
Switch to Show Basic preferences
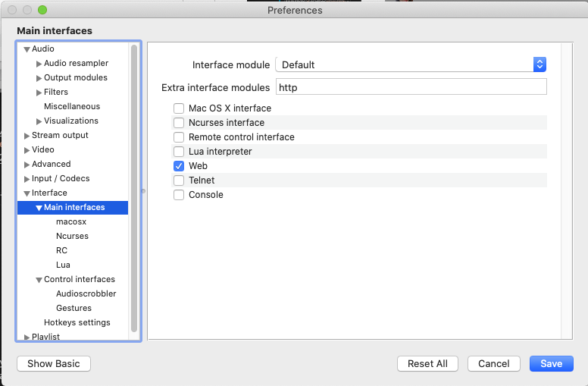pos(54,363)
